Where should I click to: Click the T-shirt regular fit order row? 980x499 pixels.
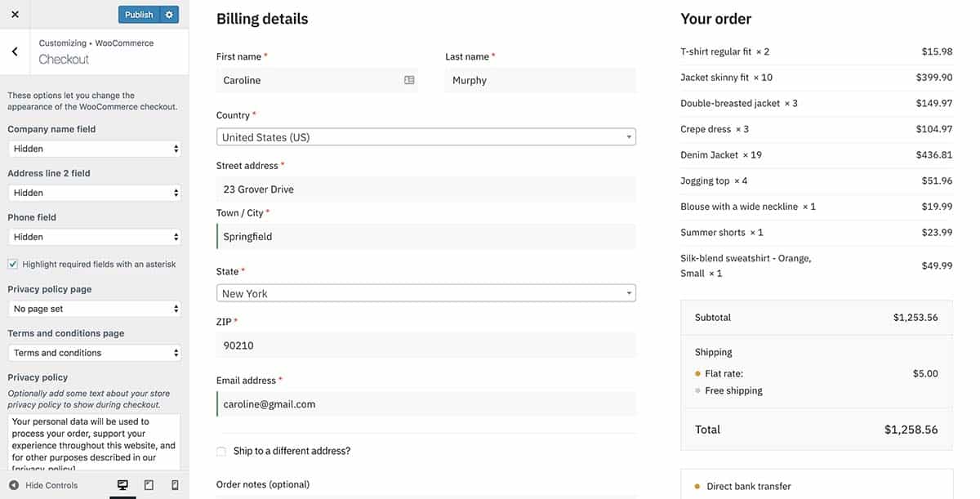[816, 51]
